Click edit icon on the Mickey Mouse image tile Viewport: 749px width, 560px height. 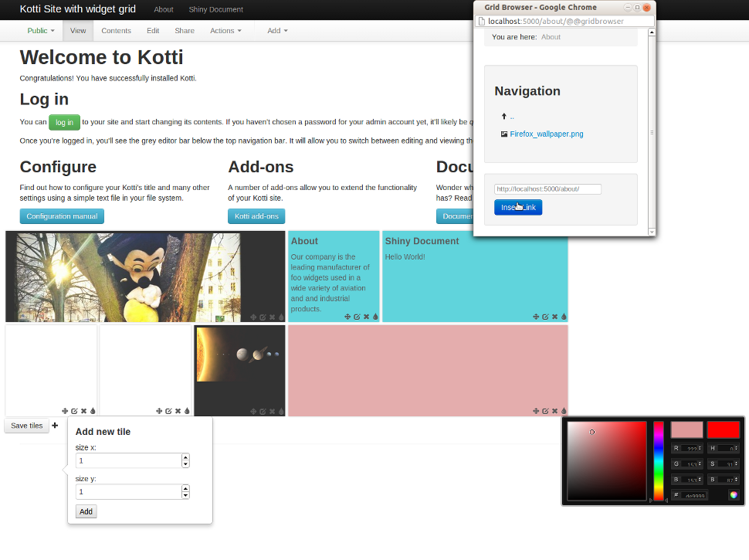(x=263, y=317)
